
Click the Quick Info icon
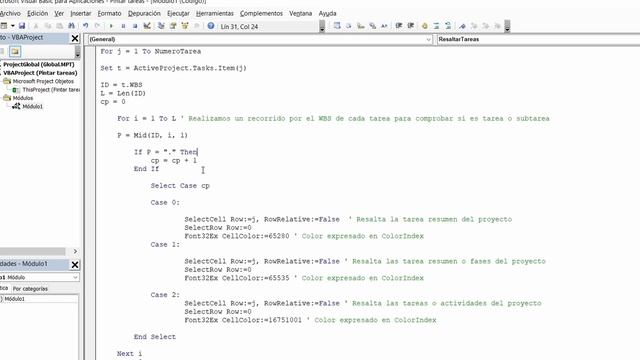click(x=360, y=26)
